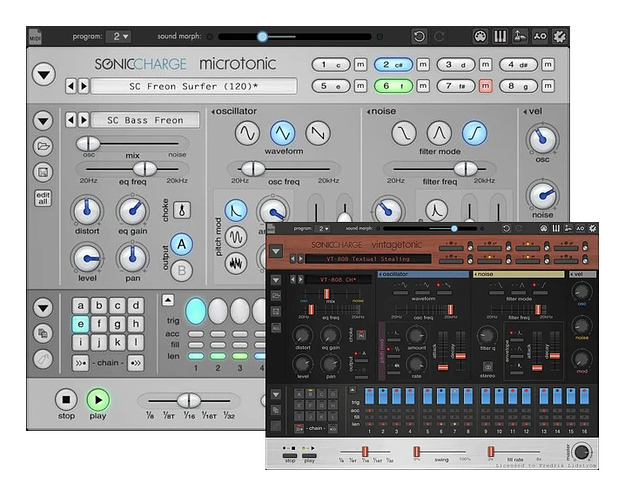Click the eq gain knob
The image size is (625, 496).
click(x=132, y=211)
